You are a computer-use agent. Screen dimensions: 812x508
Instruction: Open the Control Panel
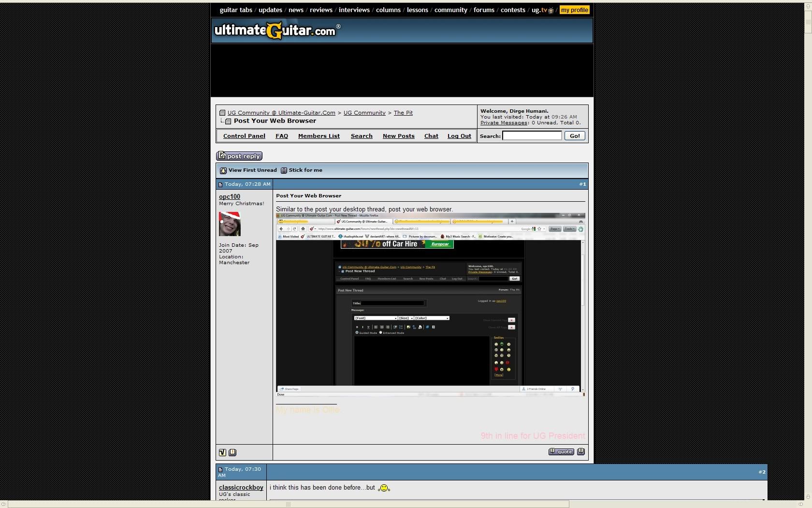coord(244,136)
